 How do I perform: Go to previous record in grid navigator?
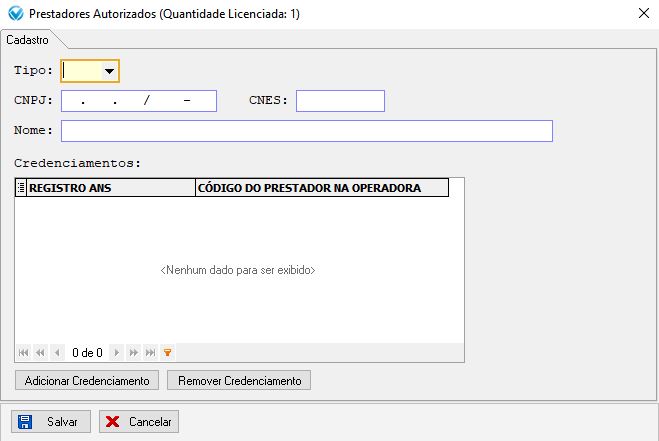(x=57, y=352)
